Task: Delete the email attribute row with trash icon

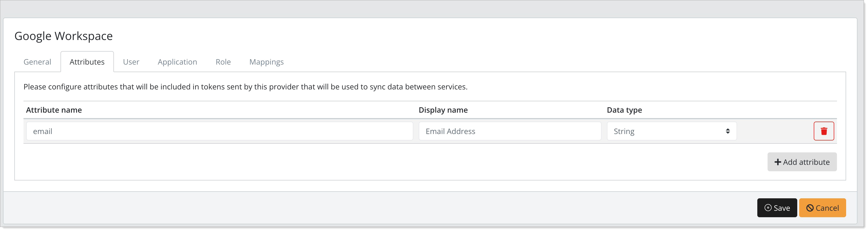Action: click(823, 131)
